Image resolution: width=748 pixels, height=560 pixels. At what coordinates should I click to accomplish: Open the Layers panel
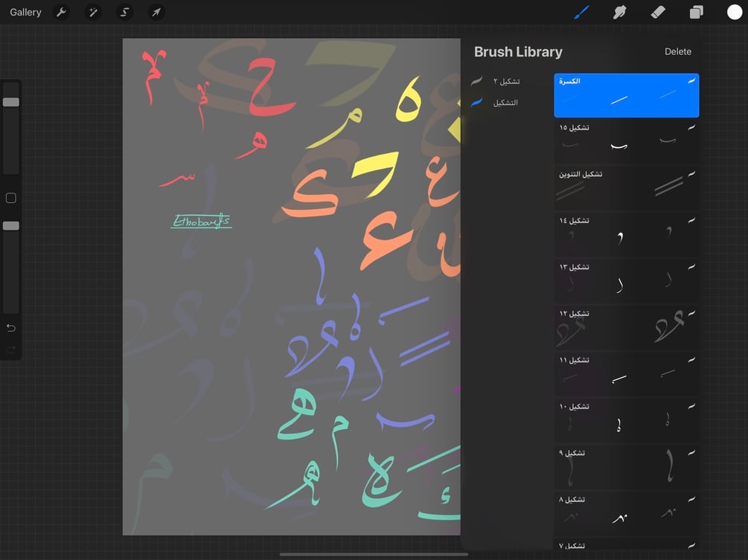(x=696, y=12)
